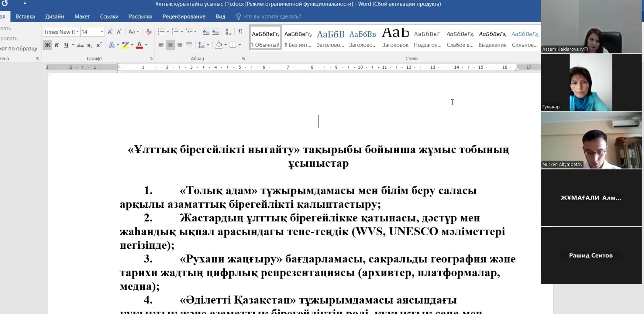Toggle italic (К) formatting
644x314 pixels.
57,45
